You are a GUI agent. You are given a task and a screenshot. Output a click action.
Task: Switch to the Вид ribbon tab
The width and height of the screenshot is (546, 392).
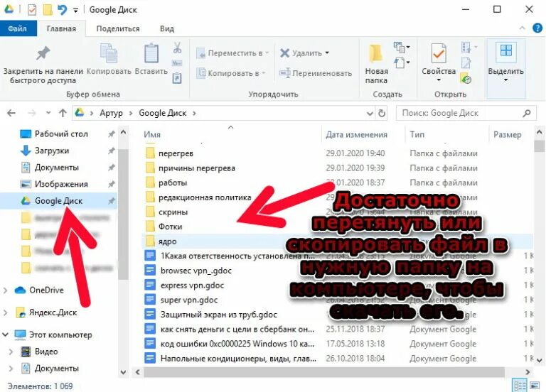167,28
